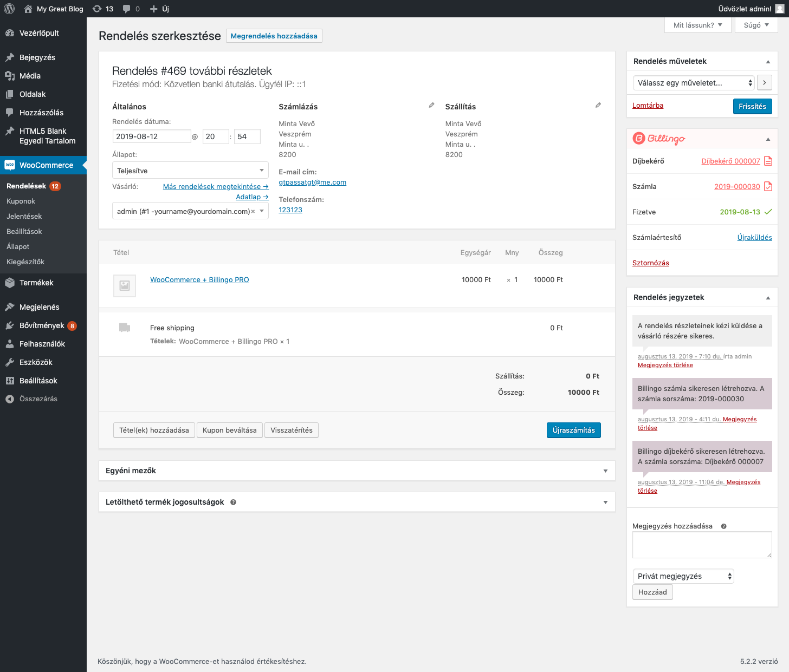
Task: Open Válassz egy műveletet dropdown
Action: (x=694, y=83)
